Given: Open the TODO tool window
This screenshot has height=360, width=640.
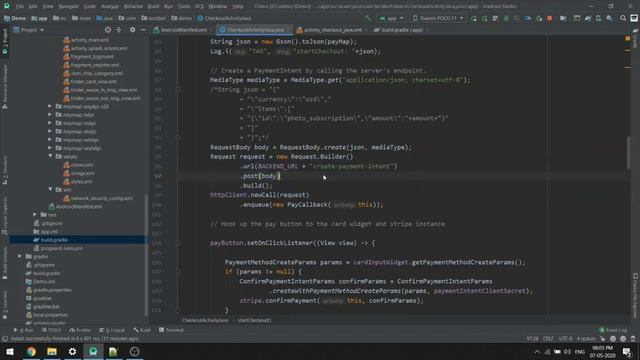Looking at the screenshot, I should click(51, 330).
